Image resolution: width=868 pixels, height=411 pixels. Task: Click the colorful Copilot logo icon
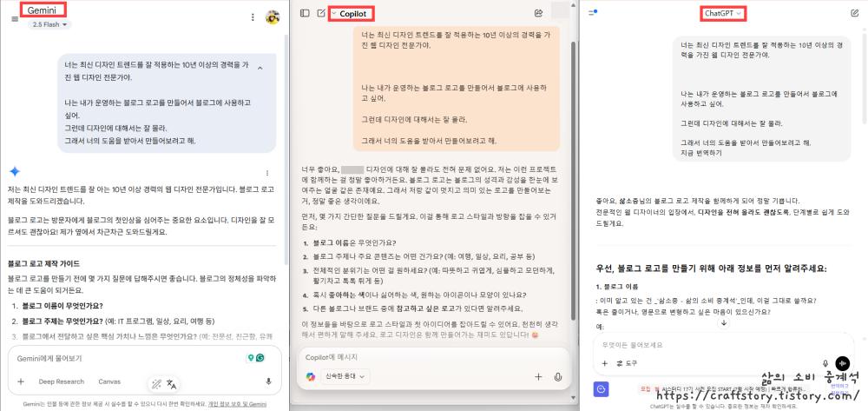point(311,376)
